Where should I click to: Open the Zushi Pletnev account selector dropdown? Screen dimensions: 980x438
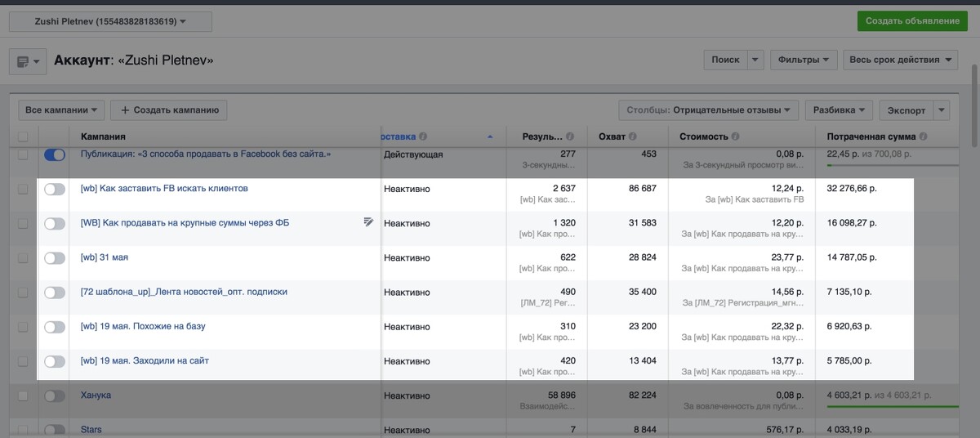[110, 21]
